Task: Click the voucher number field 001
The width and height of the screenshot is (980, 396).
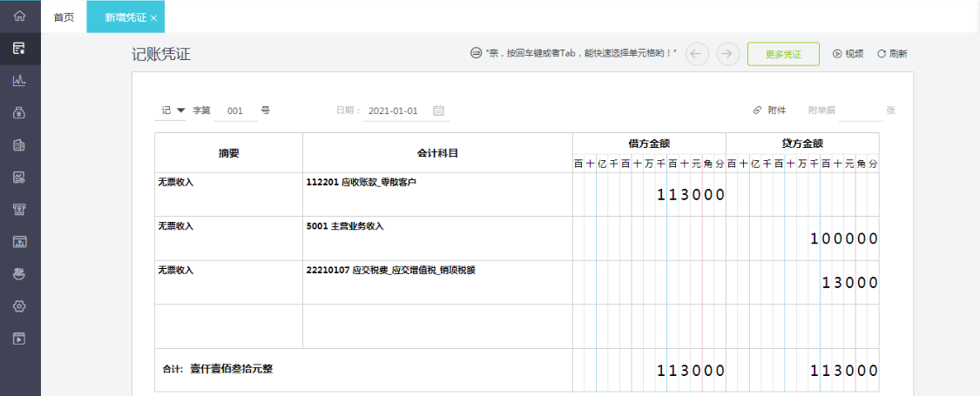Action: (x=235, y=111)
